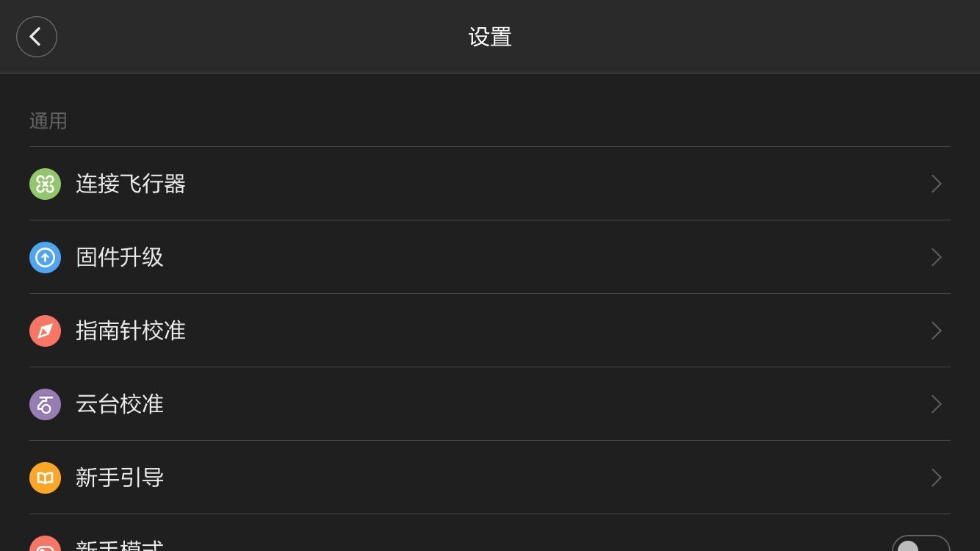Tap the back arrow button
Screen dimensions: 980x551
(37, 37)
